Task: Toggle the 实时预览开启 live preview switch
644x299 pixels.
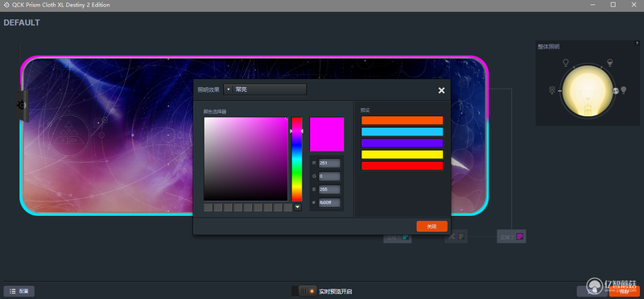Action: pos(304,291)
